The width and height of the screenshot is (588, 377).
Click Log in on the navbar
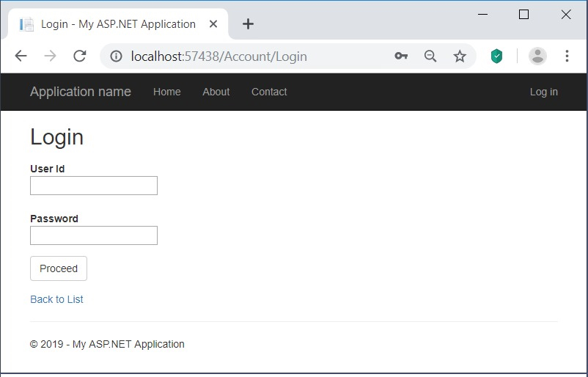[x=544, y=92]
